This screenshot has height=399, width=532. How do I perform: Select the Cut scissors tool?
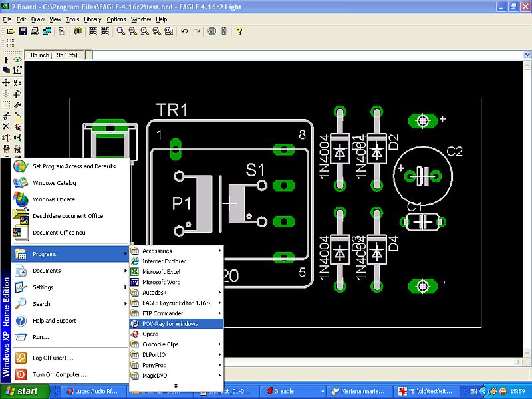6,116
